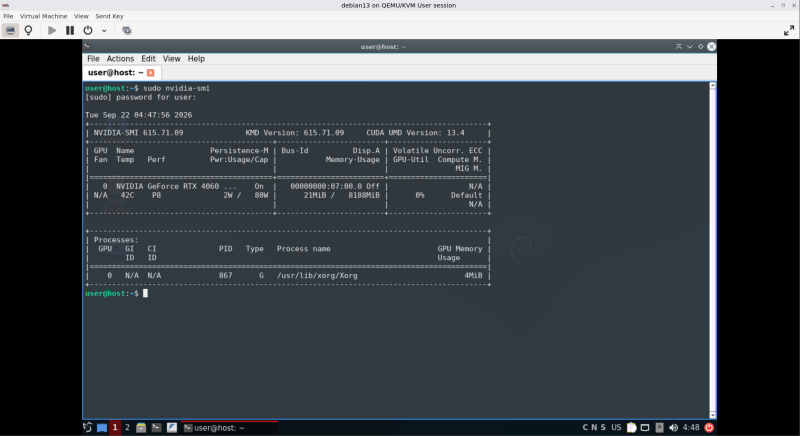Viewport: 800px width, 436px height.
Task: Open the terminal Help menu
Action: (196, 59)
